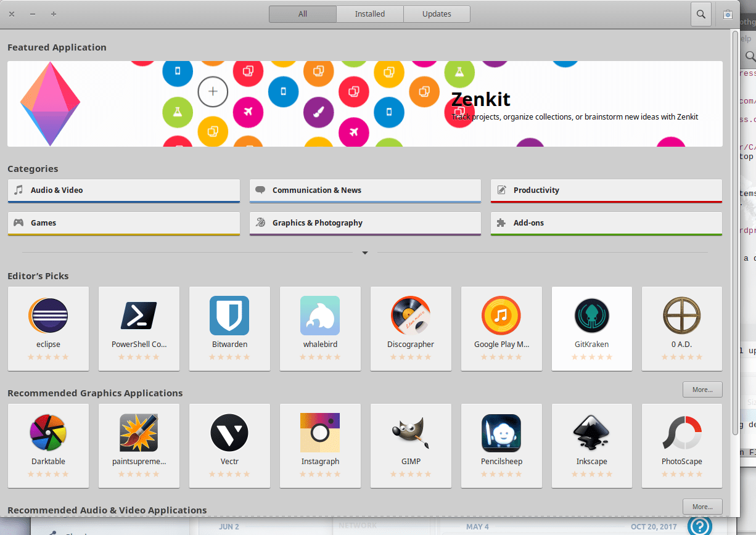
Task: Open the Add-ons category
Action: tap(606, 224)
